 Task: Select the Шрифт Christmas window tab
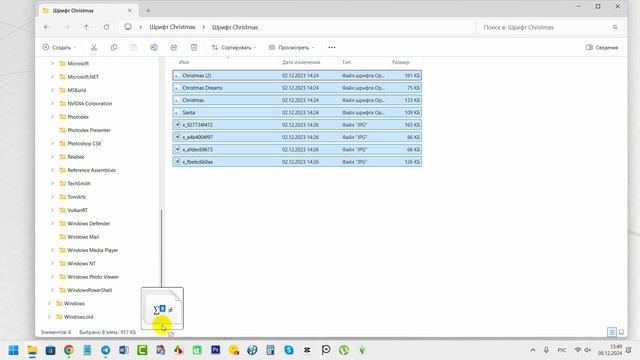[88, 11]
